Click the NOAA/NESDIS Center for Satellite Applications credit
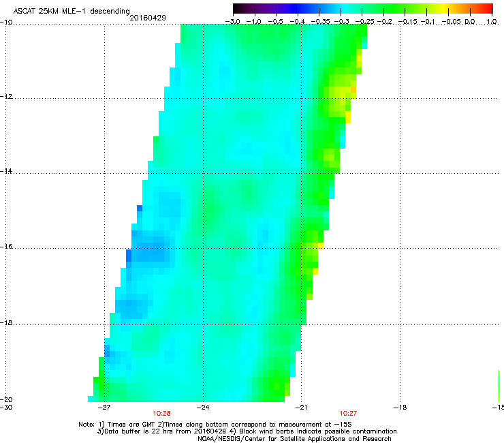The width and height of the screenshot is (504, 443). coord(294,439)
